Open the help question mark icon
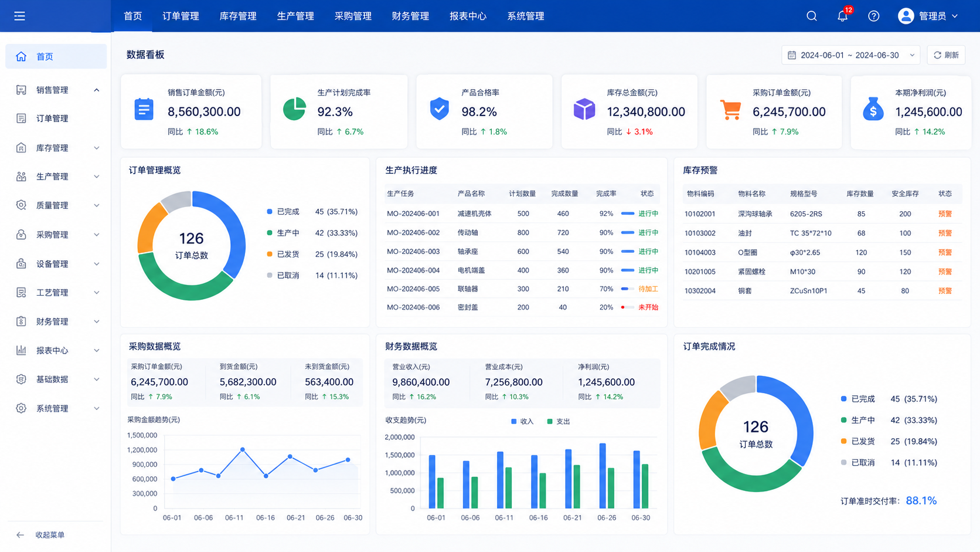The height and width of the screenshot is (552, 980). tap(874, 16)
